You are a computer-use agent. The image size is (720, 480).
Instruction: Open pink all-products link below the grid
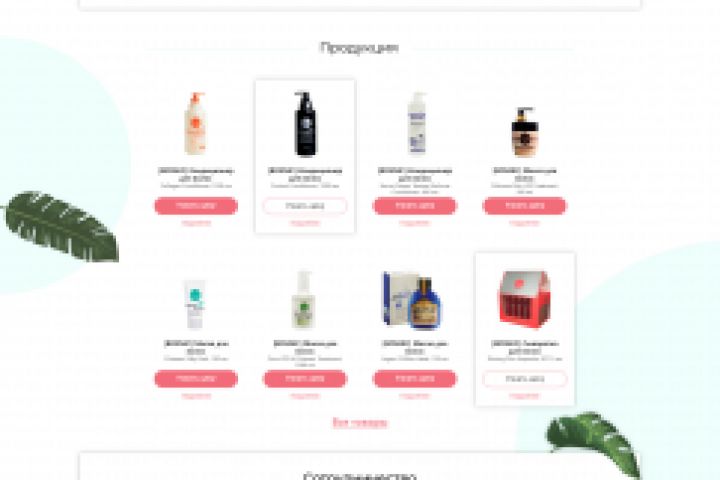360,423
